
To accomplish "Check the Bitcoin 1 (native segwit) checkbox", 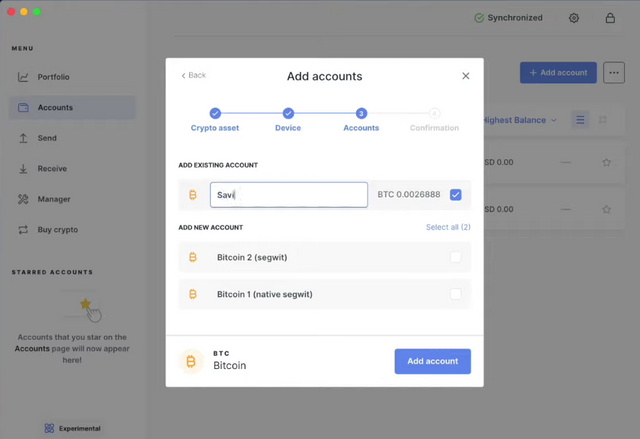I will pyautogui.click(x=456, y=294).
